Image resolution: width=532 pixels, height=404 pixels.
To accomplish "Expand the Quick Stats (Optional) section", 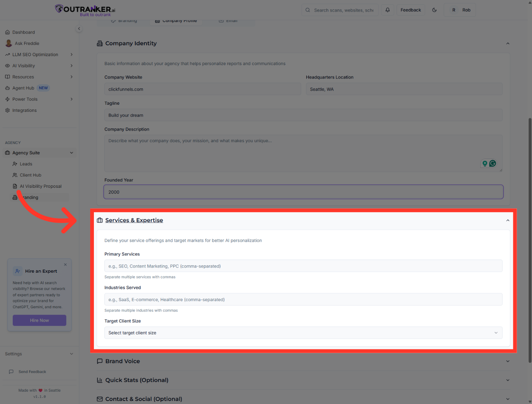I will (x=303, y=380).
